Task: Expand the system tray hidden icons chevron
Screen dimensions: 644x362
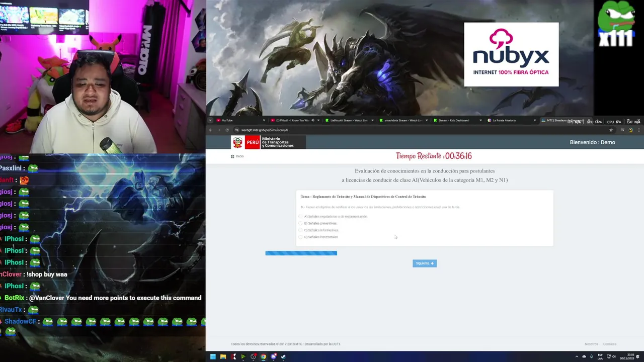Action: pyautogui.click(x=577, y=357)
